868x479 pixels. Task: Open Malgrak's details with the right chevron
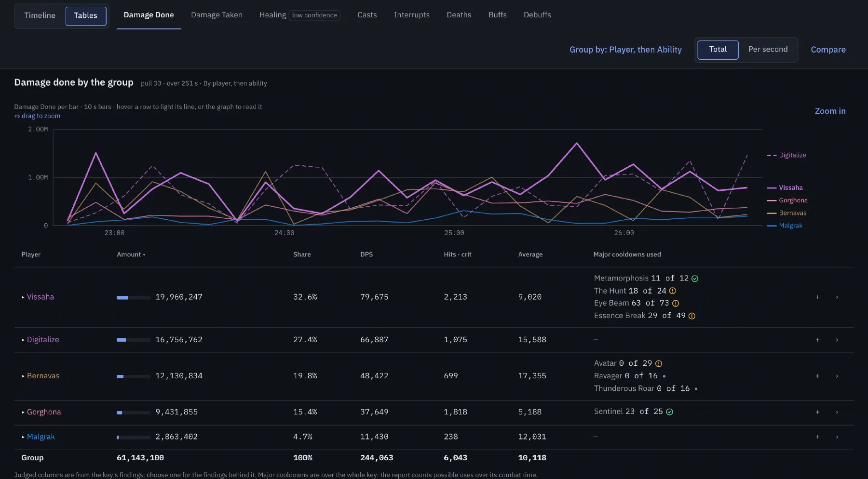coord(837,437)
